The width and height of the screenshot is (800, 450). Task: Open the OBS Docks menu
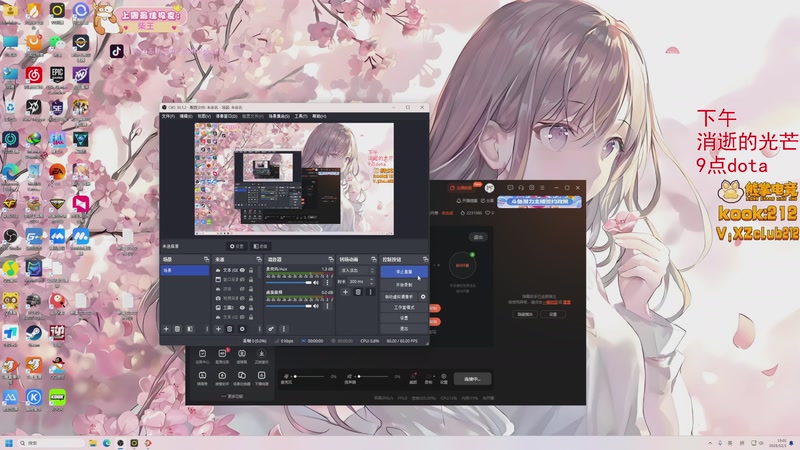[226, 116]
